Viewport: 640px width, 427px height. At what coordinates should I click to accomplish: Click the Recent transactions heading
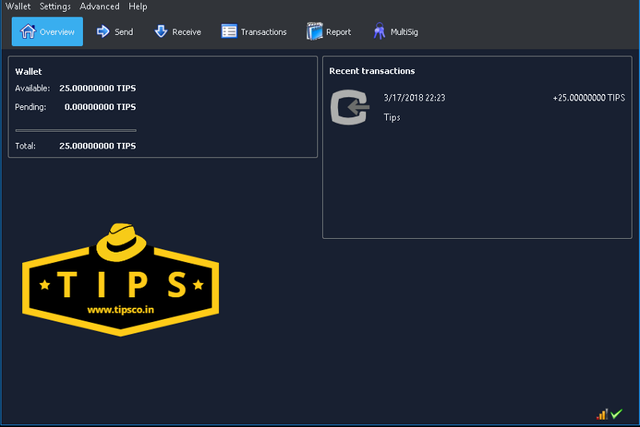pyautogui.click(x=372, y=71)
